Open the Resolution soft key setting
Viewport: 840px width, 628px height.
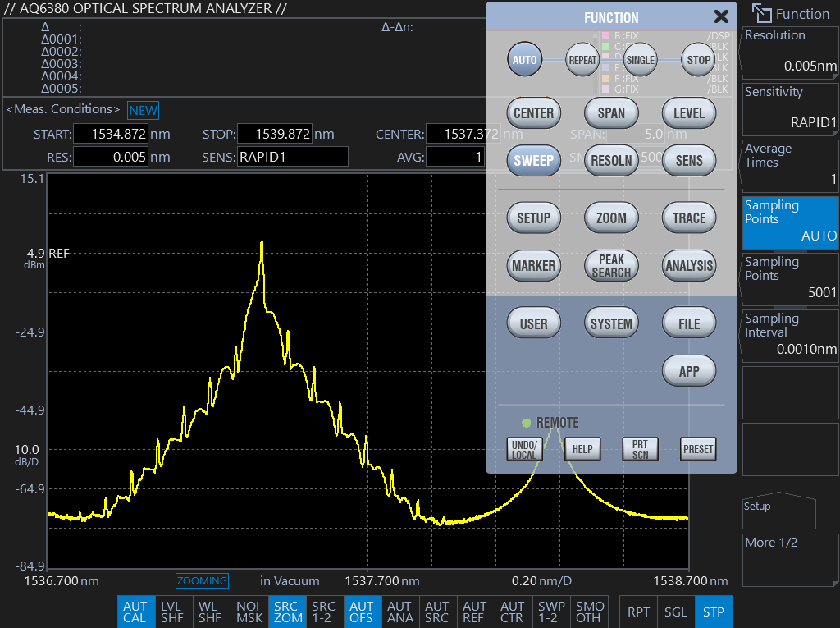pyautogui.click(x=790, y=52)
